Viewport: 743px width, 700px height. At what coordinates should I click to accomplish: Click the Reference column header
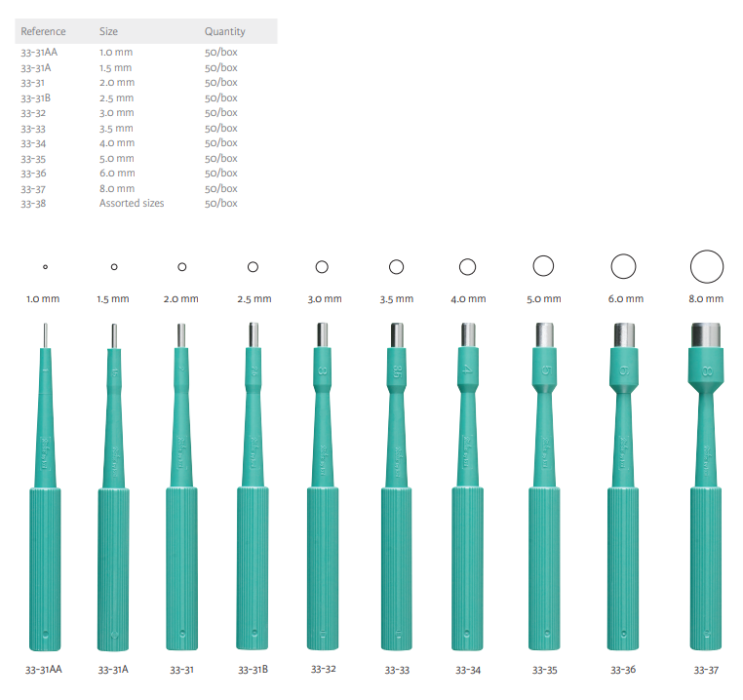point(43,31)
